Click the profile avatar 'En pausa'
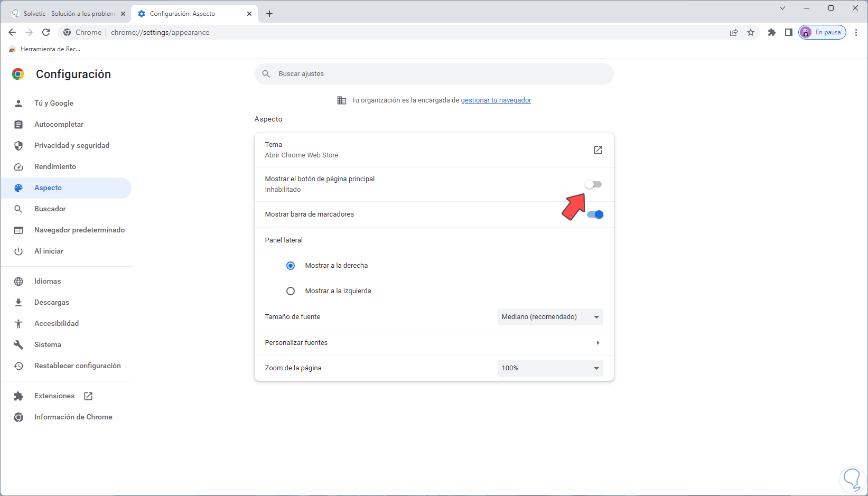 point(822,32)
